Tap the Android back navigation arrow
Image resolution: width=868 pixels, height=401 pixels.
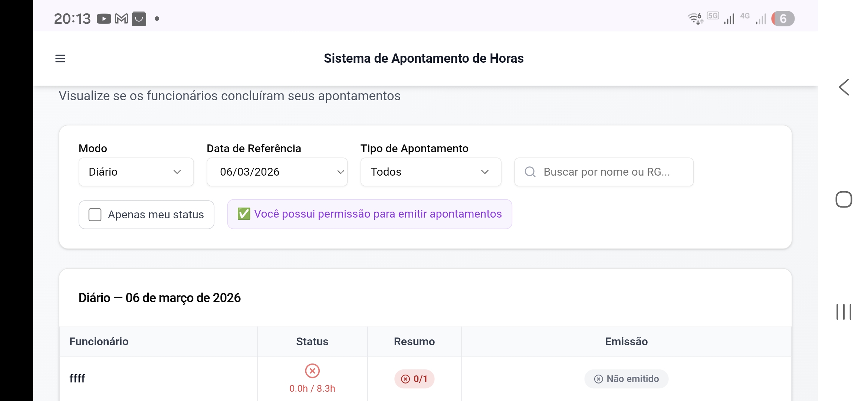[844, 88]
